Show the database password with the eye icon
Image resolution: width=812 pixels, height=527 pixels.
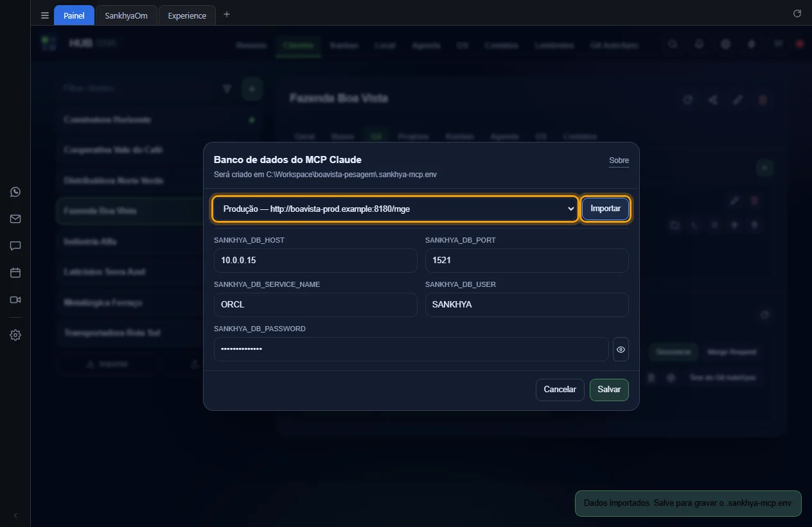(621, 350)
